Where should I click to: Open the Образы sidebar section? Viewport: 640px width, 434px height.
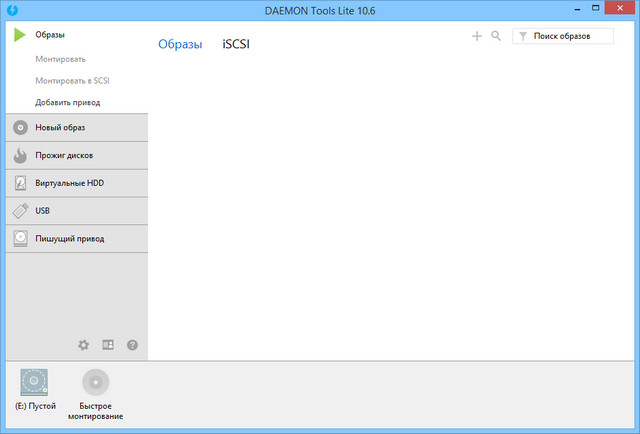click(x=50, y=35)
